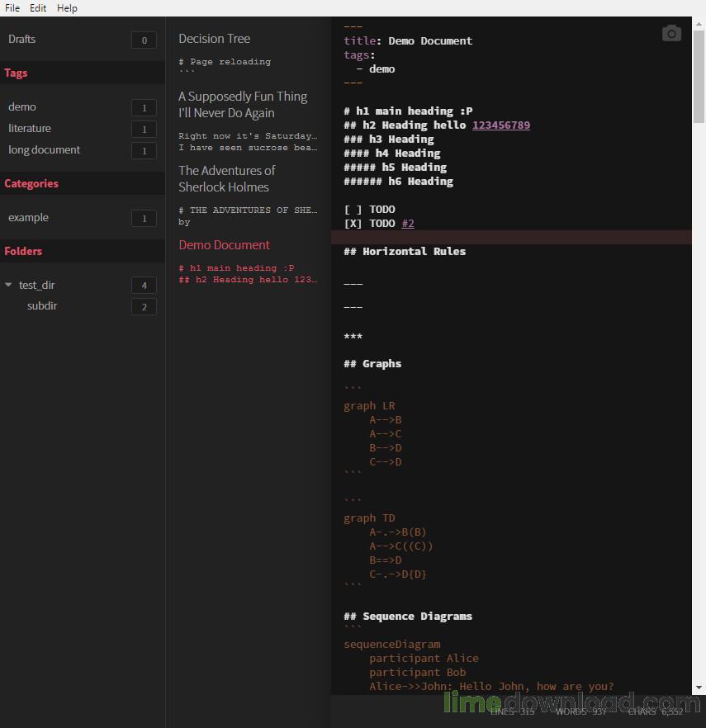Click the Folders section header
This screenshot has width=706, height=728.
pos(23,251)
